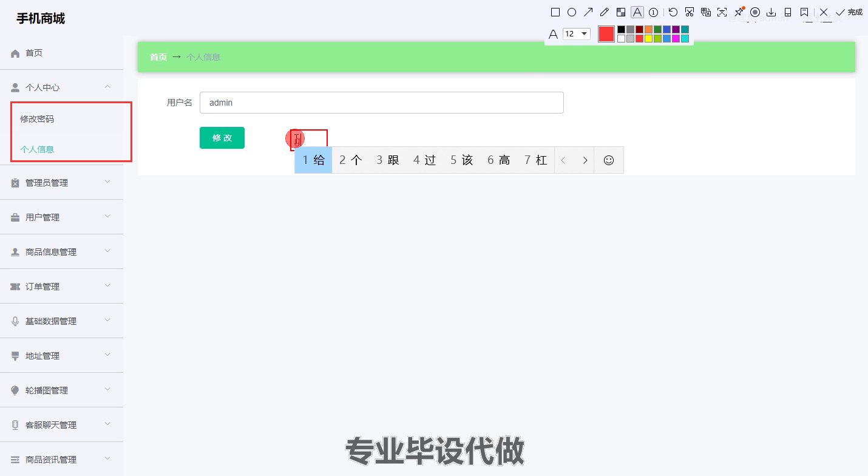Pick the white color swatch
Image resolution: width=868 pixels, height=476 pixels.
(x=622, y=38)
